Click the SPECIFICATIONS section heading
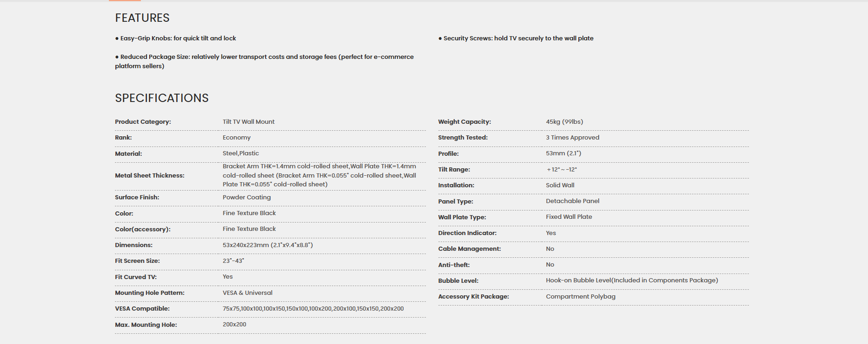This screenshot has height=344, width=868. click(x=162, y=98)
